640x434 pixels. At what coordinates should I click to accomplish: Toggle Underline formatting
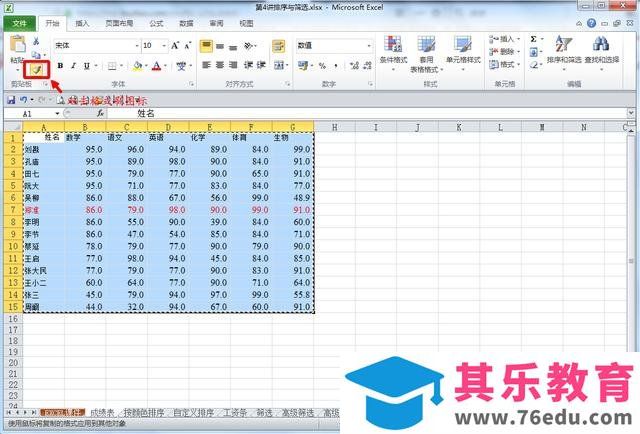pos(87,65)
